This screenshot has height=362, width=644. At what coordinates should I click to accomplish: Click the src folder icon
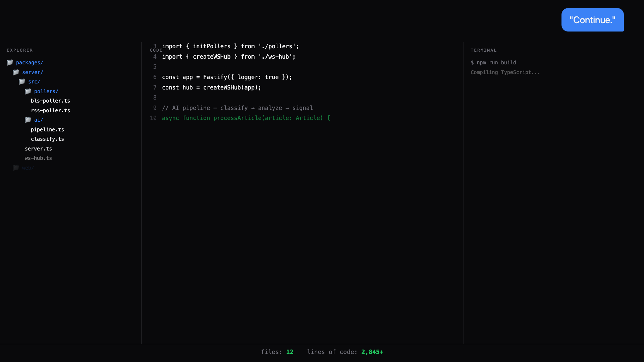pos(22,82)
